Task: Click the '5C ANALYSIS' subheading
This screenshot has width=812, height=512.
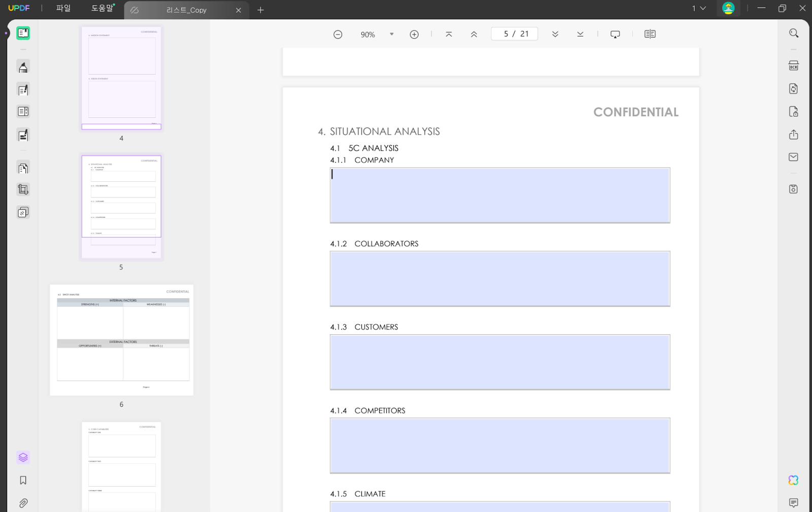Action: (x=374, y=148)
